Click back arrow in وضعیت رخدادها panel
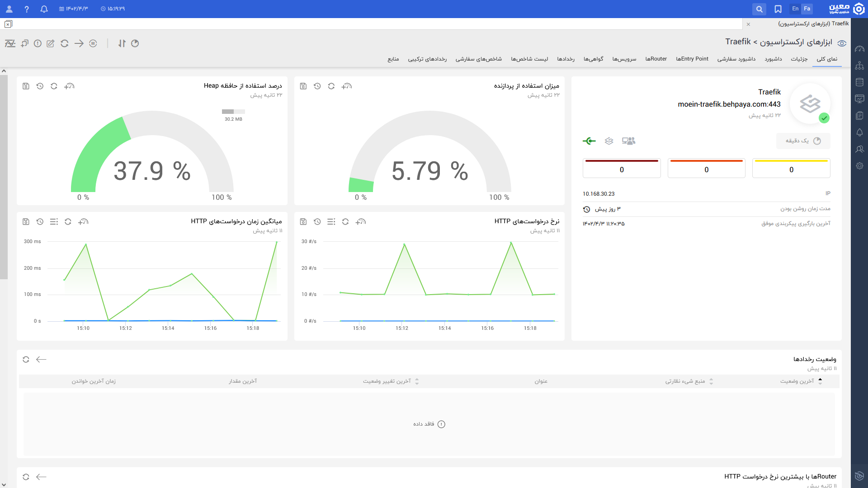The height and width of the screenshot is (488, 868). pos(41,359)
